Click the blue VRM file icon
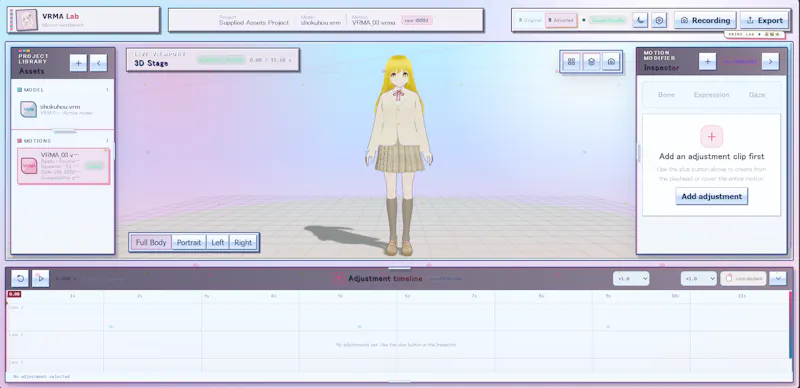This screenshot has width=800, height=388. 29,109
